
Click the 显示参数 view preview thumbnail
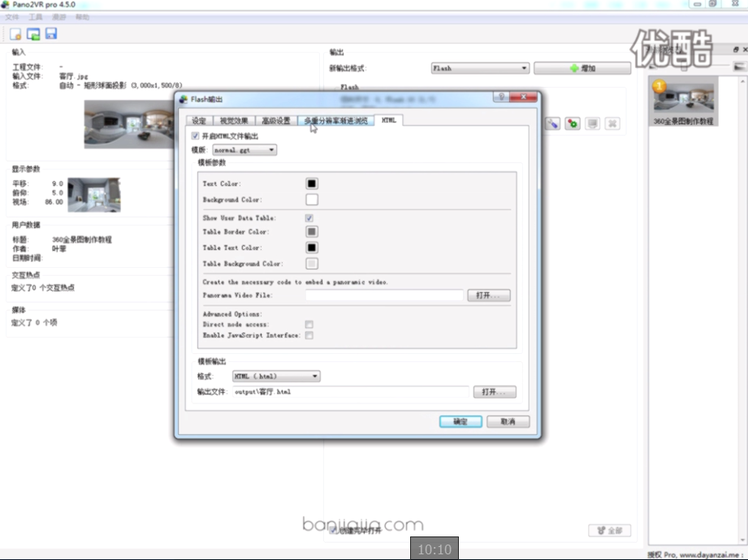coord(94,195)
